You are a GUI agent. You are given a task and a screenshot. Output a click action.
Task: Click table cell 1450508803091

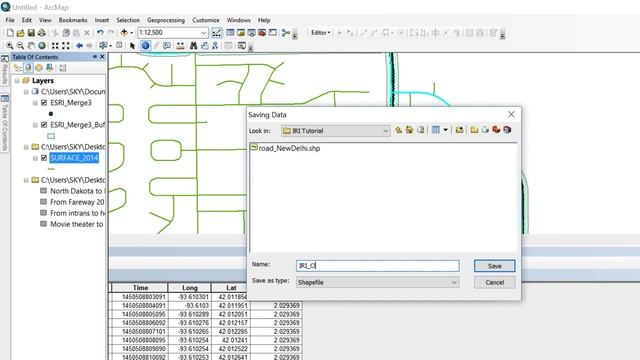pyautogui.click(x=140, y=297)
